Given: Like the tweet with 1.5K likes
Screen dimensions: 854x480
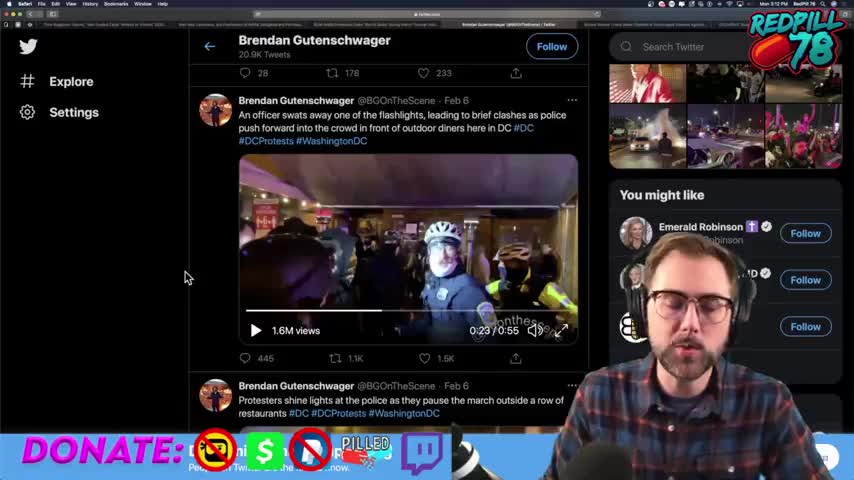Looking at the screenshot, I should [425, 358].
